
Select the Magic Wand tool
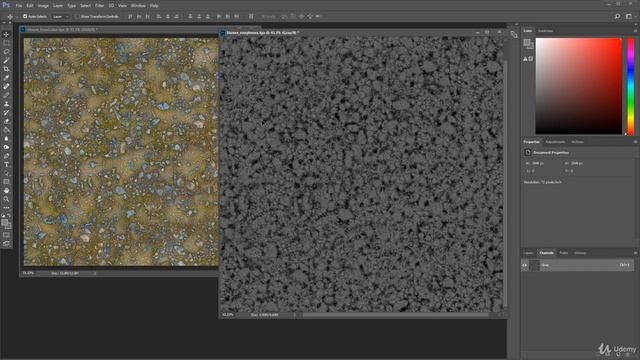point(6,60)
